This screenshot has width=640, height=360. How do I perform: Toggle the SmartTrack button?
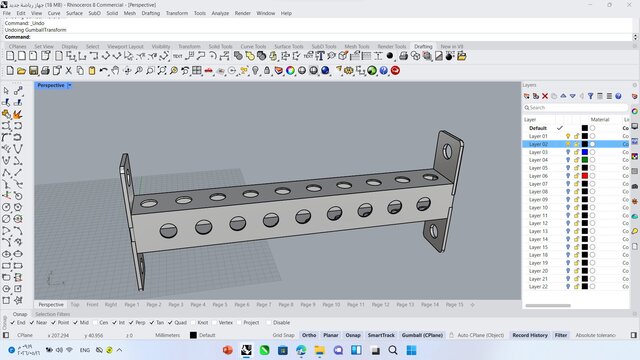pos(381,335)
